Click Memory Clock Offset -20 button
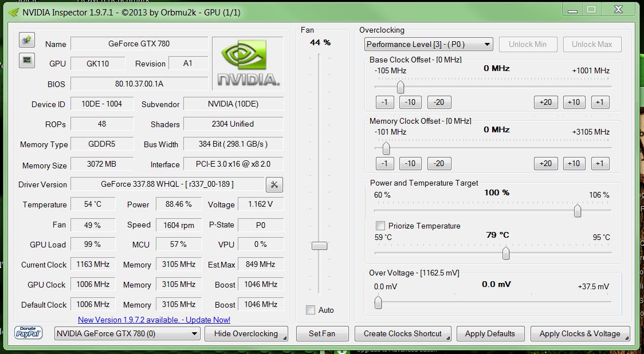Viewport: 644px width, 354px height. click(439, 163)
